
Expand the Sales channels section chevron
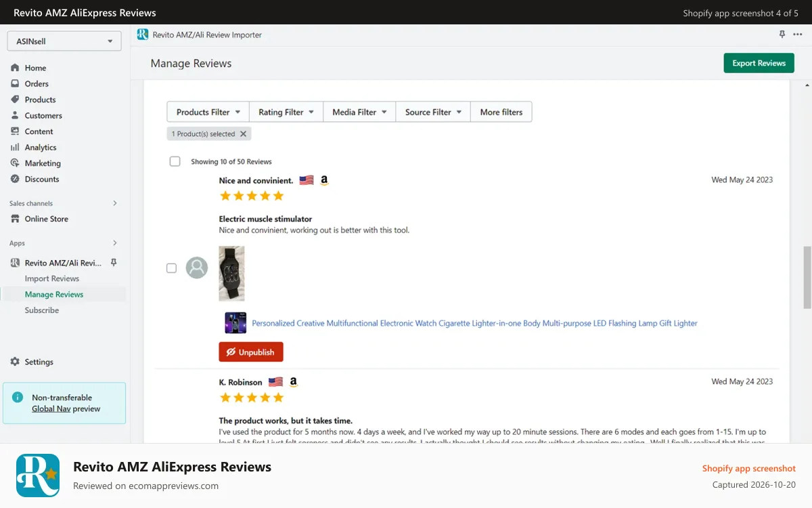[114, 203]
